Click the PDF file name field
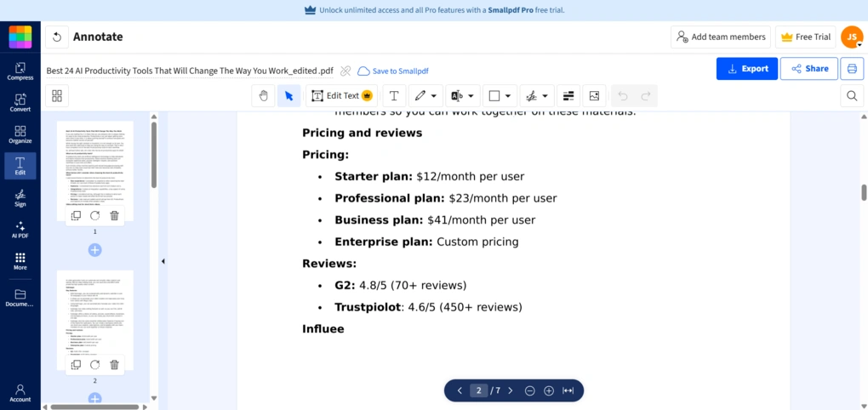The width and height of the screenshot is (868, 410). coord(190,71)
